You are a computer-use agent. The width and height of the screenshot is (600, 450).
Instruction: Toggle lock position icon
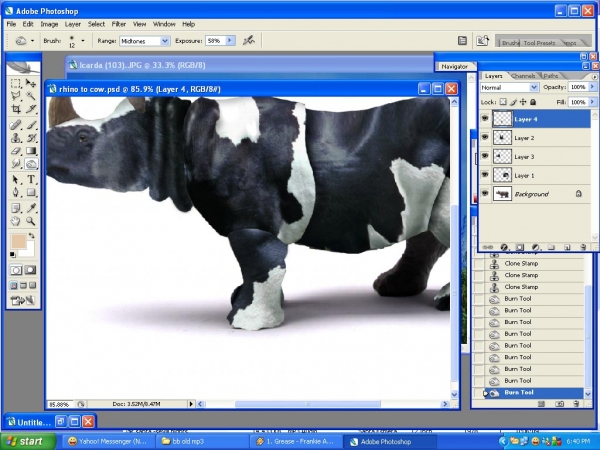pos(523,102)
